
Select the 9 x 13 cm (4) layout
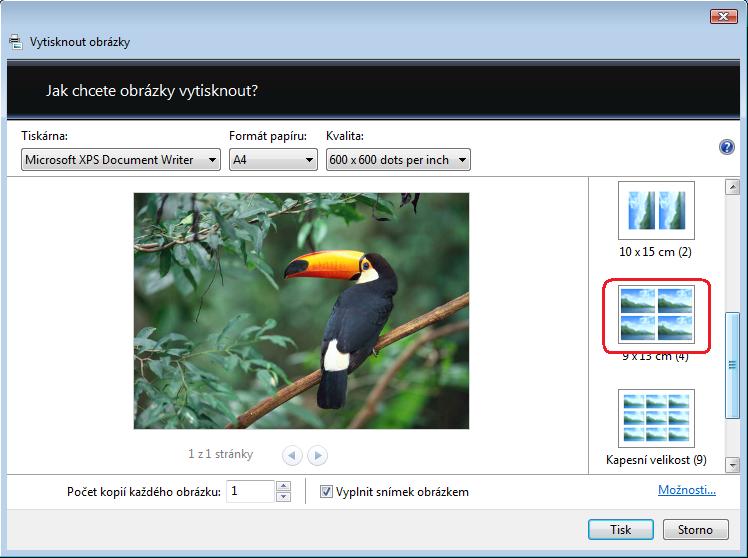[x=656, y=314]
